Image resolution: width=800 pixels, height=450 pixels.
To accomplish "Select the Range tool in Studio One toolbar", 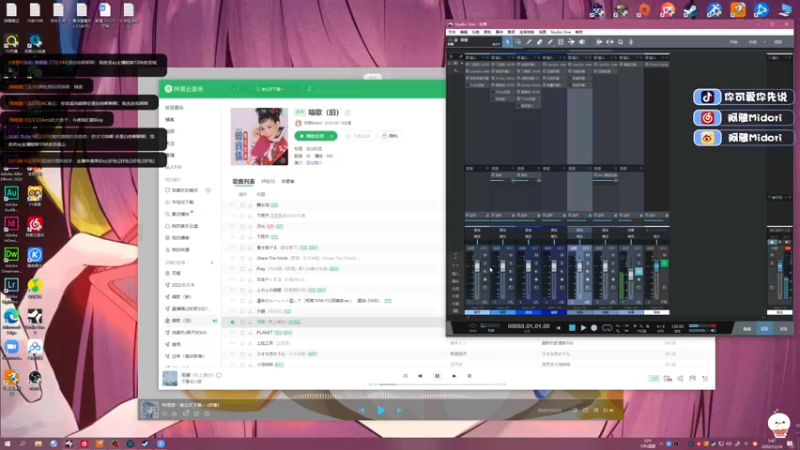I will tap(518, 42).
